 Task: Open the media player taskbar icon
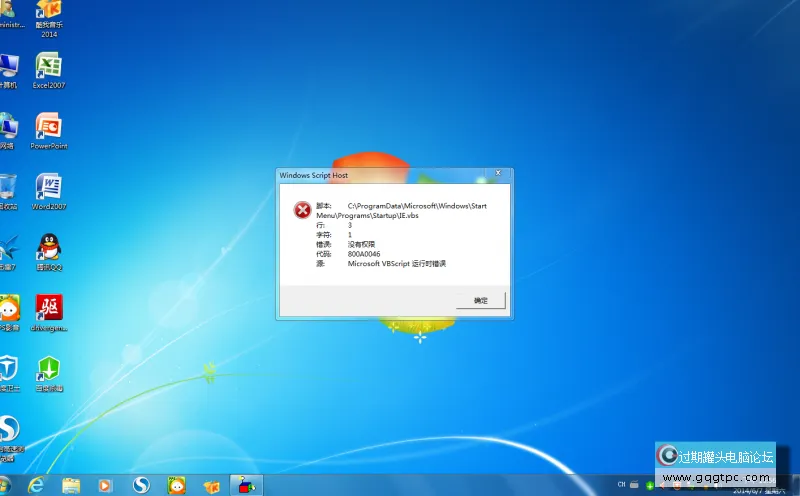point(105,485)
